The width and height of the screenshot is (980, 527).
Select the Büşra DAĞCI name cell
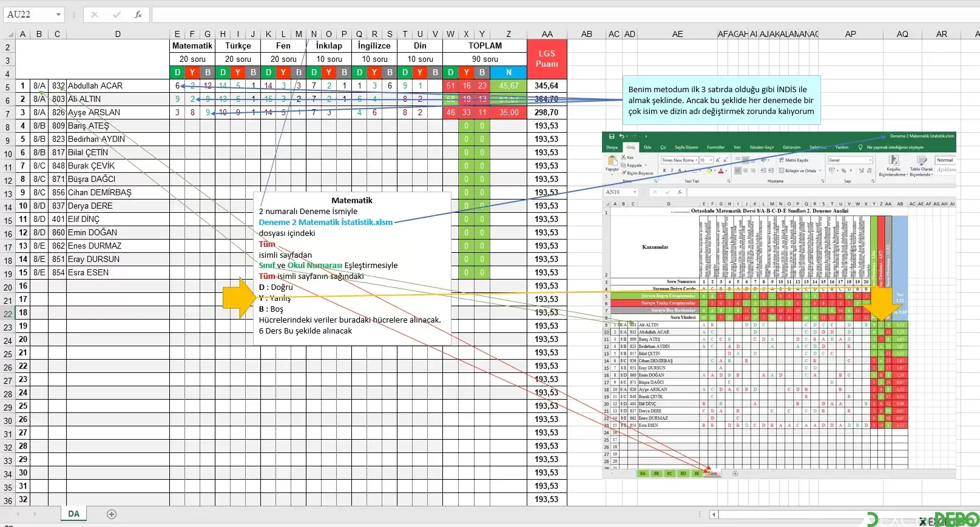(118, 180)
